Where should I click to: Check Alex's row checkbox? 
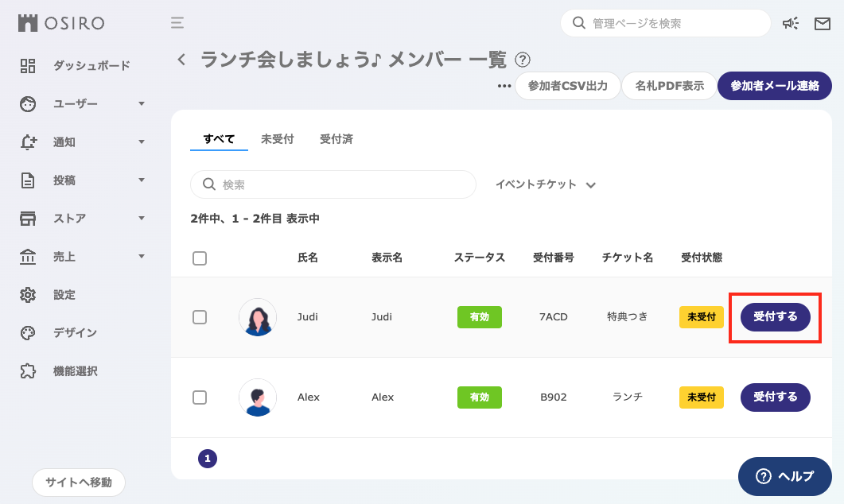click(201, 397)
